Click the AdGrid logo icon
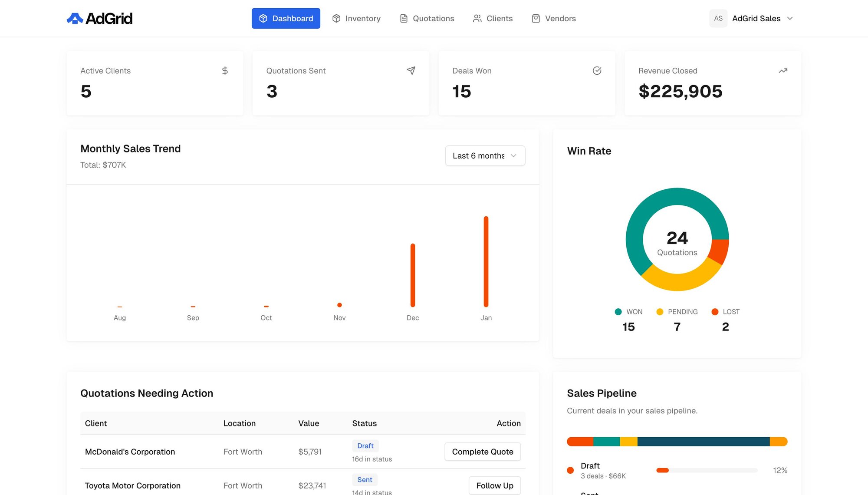The width and height of the screenshot is (868, 495). [75, 18]
